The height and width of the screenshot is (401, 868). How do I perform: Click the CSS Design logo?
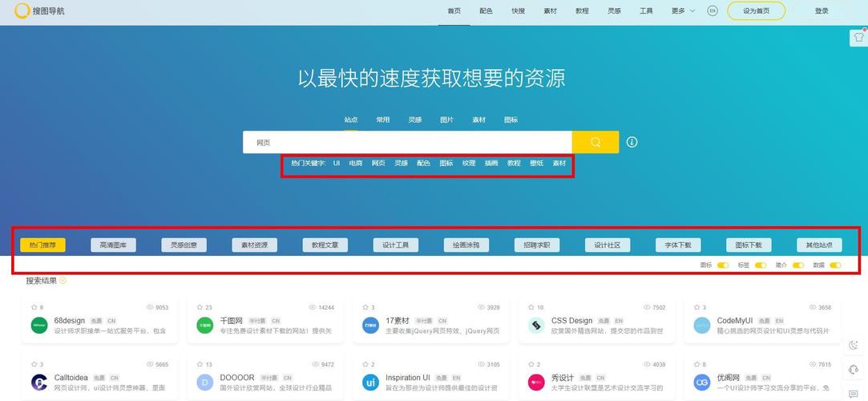coord(536,325)
